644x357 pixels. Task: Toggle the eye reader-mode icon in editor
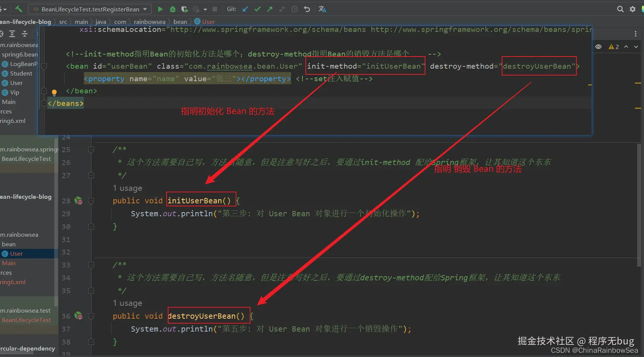tap(598, 47)
